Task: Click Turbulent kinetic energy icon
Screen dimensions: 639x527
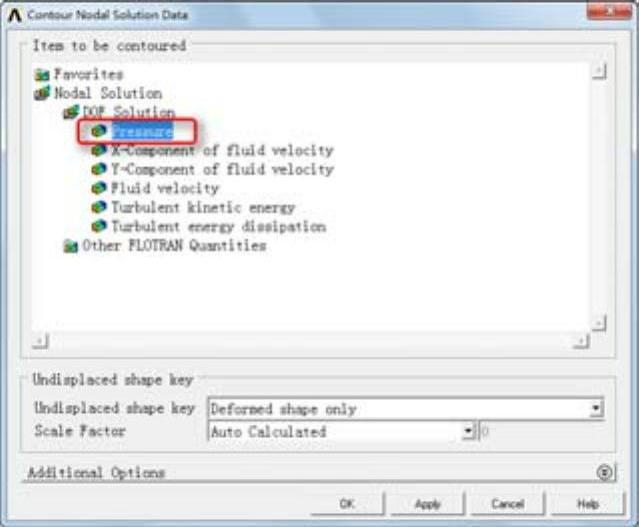Action: pyautogui.click(x=99, y=207)
